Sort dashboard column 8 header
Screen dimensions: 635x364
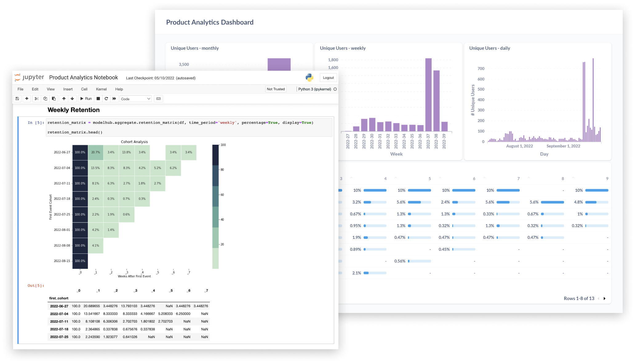click(563, 179)
